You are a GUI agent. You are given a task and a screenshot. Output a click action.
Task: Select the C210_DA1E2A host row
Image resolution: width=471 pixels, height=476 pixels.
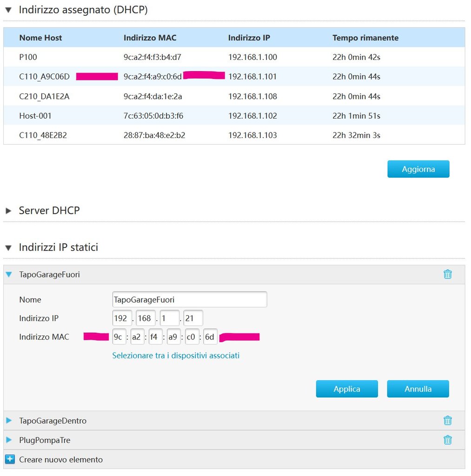pos(234,96)
